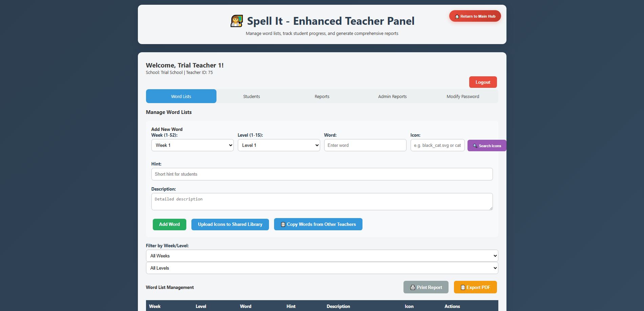Open the Admin Reports tab
644x311 pixels.
pos(392,96)
